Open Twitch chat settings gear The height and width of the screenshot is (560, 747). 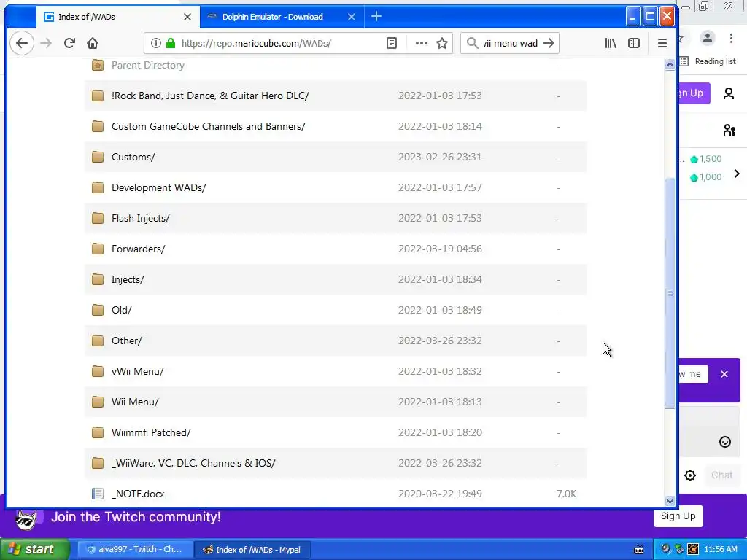click(690, 475)
